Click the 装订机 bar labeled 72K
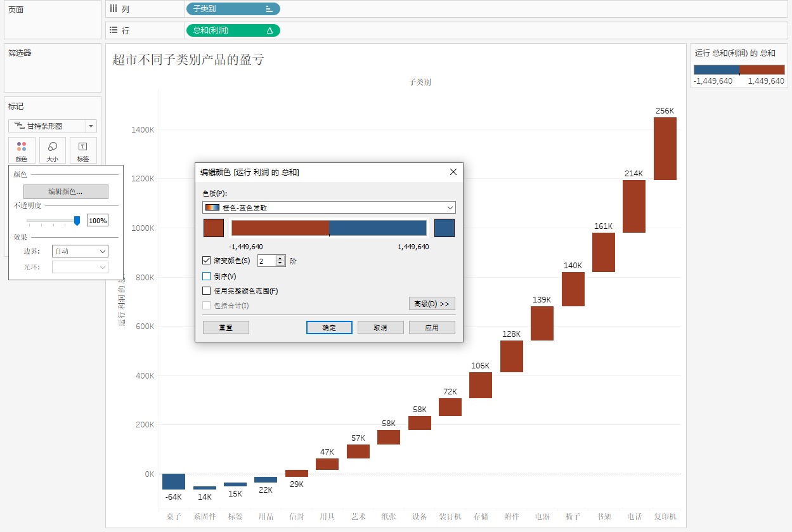This screenshot has width=792, height=532. coord(450,407)
